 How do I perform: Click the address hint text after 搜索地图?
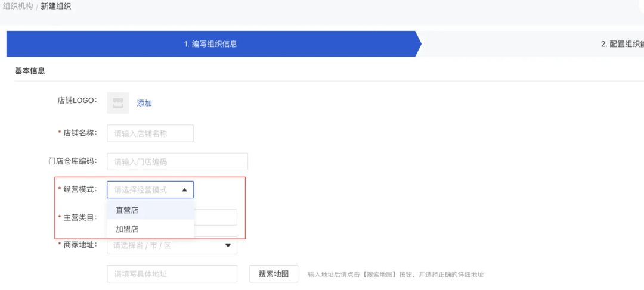395,275
